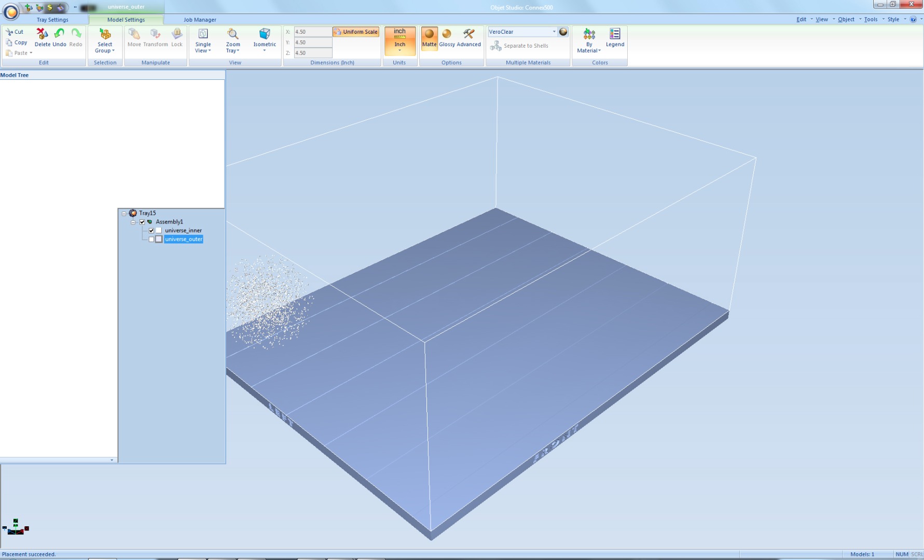Click the help question mark icon
The image size is (924, 560).
(x=913, y=19)
